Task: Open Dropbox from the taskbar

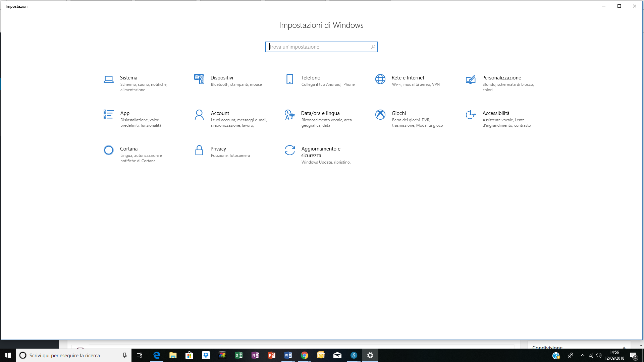Action: [x=206, y=355]
